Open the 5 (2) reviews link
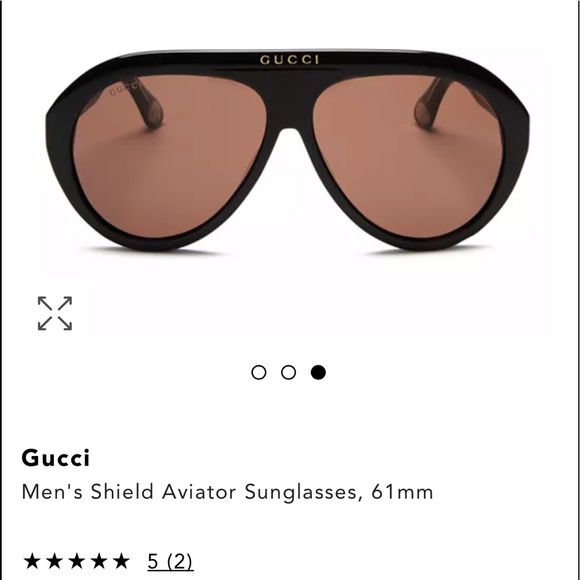 point(170,561)
